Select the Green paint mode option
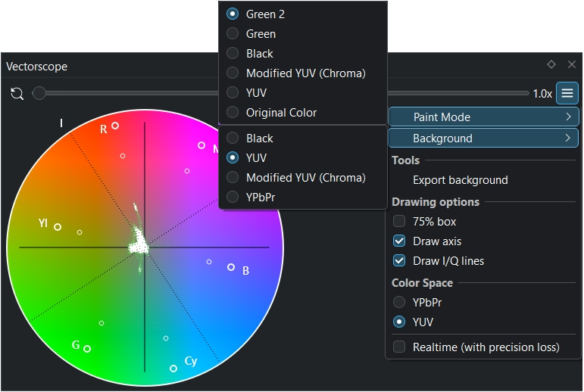This screenshot has height=392, width=584. point(261,34)
